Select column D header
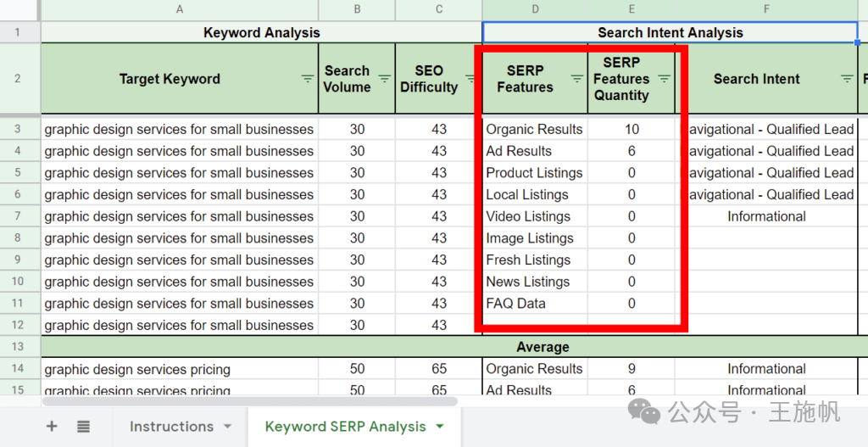Screen dimensions: 868x447 (535, 9)
